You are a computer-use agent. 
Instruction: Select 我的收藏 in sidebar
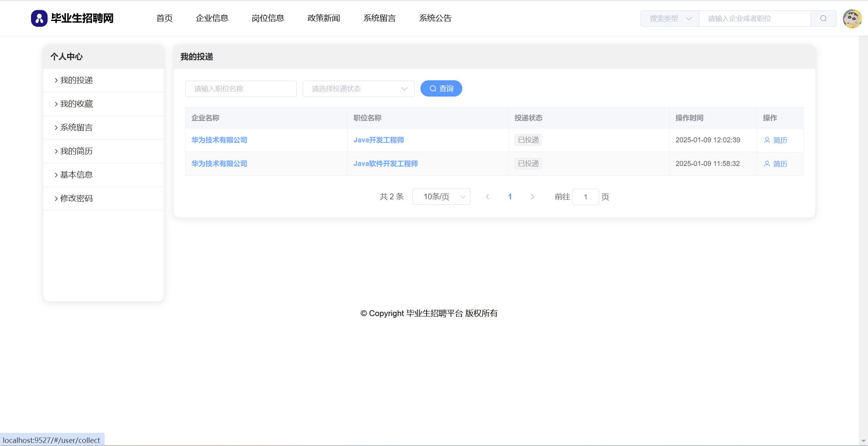(x=76, y=104)
